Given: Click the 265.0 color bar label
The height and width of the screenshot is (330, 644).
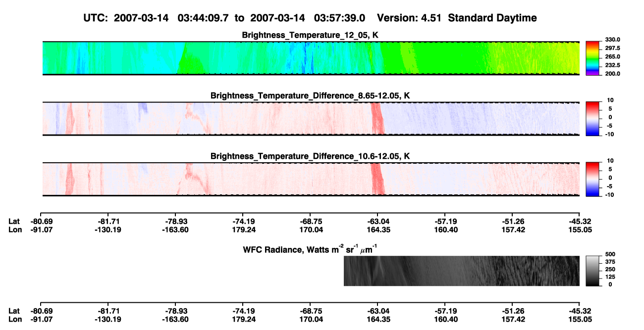Looking at the screenshot, I should click(613, 57).
